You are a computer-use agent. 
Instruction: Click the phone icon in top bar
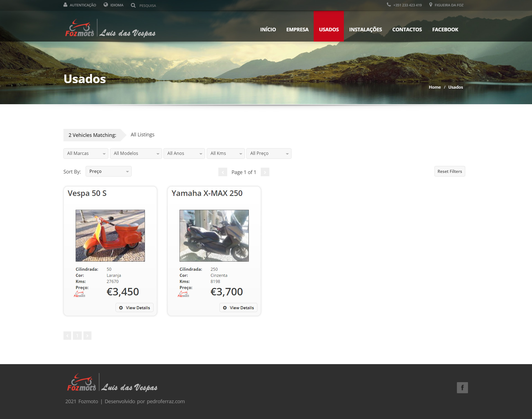pyautogui.click(x=389, y=5)
